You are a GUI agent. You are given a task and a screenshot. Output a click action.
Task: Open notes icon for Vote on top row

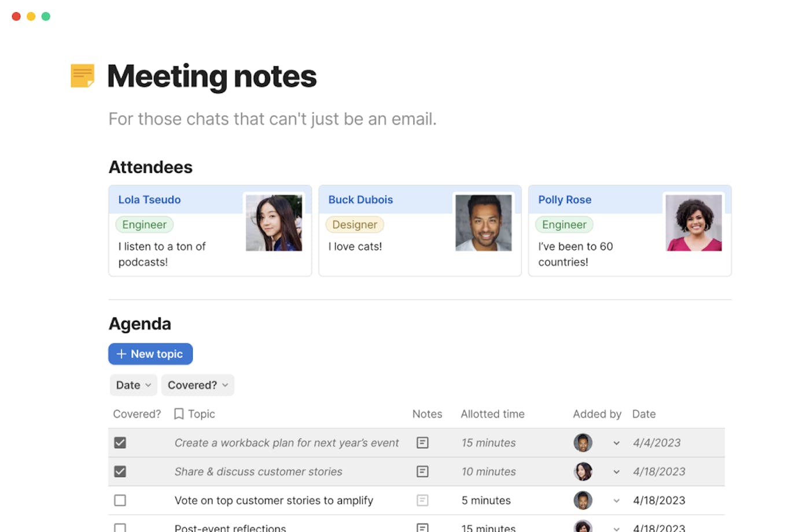click(422, 501)
